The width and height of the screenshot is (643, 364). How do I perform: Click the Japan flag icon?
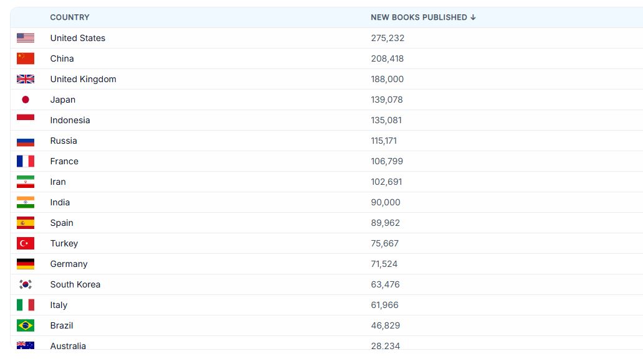pyautogui.click(x=26, y=100)
